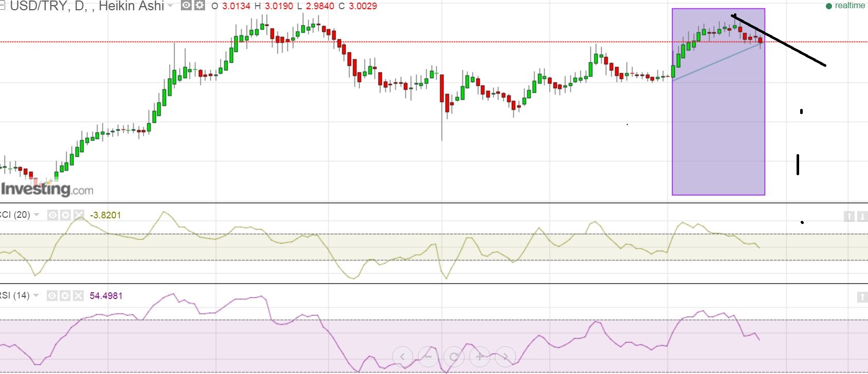This screenshot has width=868, height=374.
Task: Click the RSI (14) label
Action: 15,295
